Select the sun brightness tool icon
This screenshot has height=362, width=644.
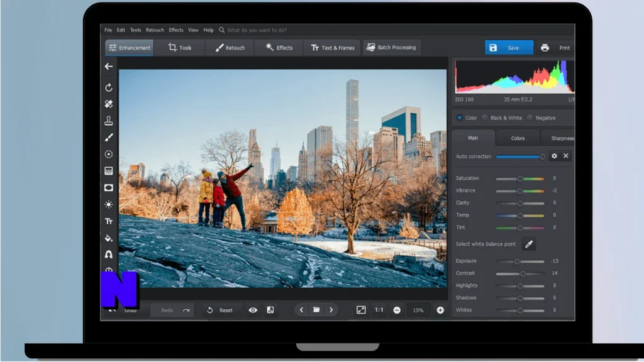tap(109, 204)
